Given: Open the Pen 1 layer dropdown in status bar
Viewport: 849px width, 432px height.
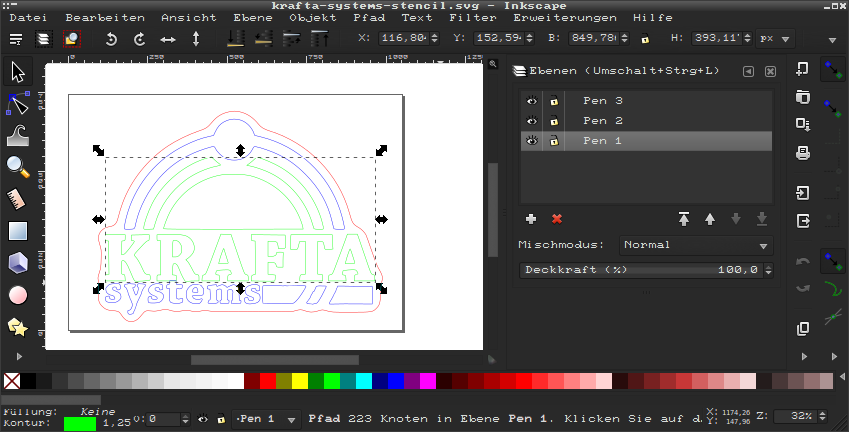Looking at the screenshot, I should pyautogui.click(x=266, y=419).
